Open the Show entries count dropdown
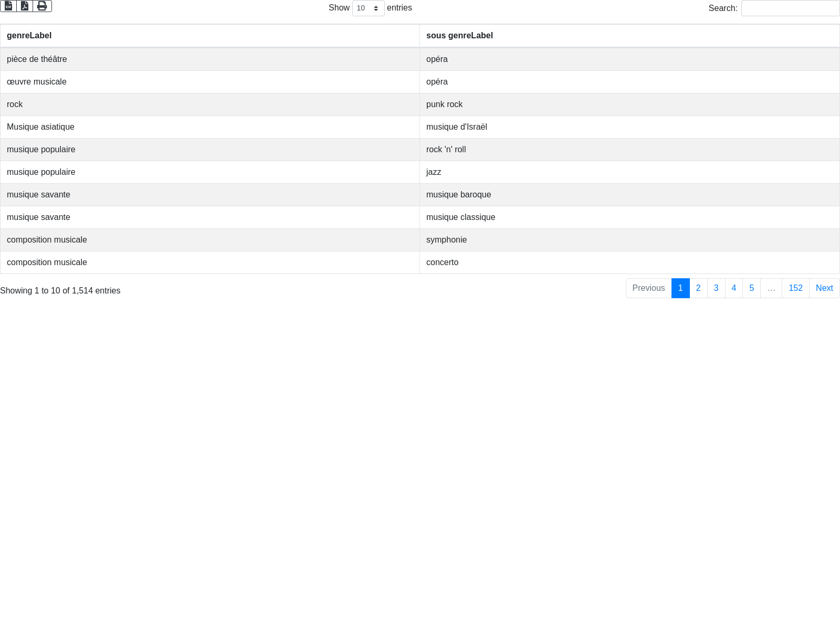The width and height of the screenshot is (840, 630). 368,8
